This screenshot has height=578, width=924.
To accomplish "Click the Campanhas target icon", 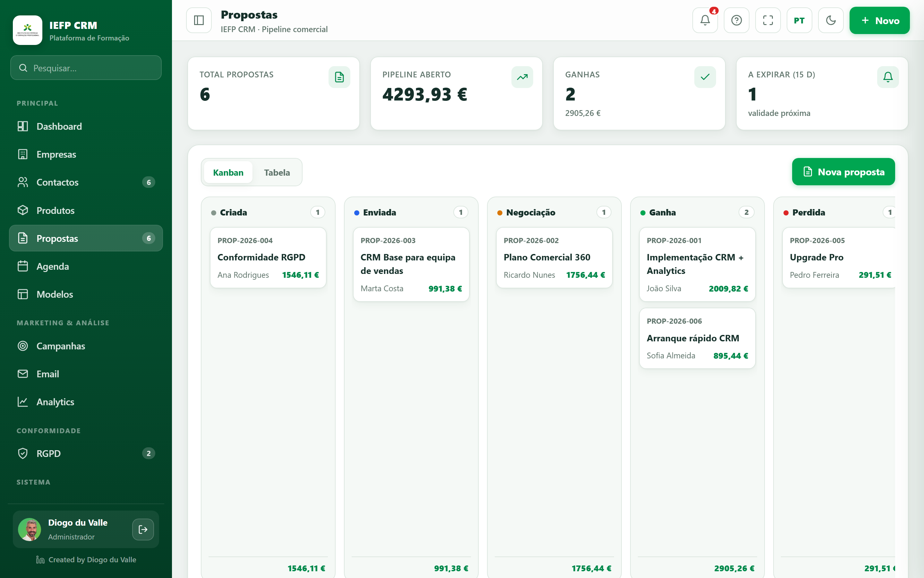I will tap(23, 346).
